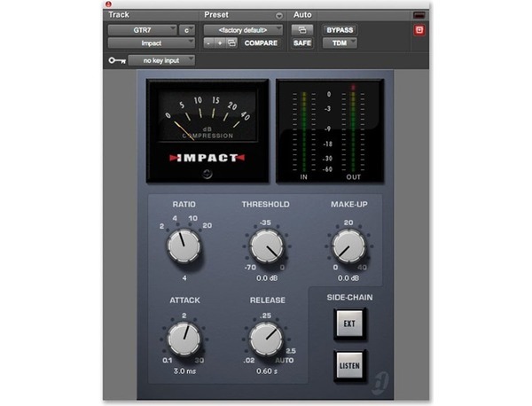
Task: Click the dB compression VU meter
Action: click(x=207, y=116)
